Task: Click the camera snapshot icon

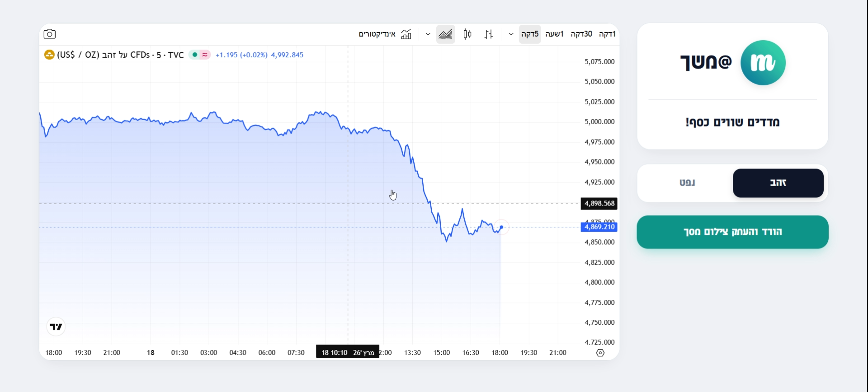Action: click(x=50, y=34)
